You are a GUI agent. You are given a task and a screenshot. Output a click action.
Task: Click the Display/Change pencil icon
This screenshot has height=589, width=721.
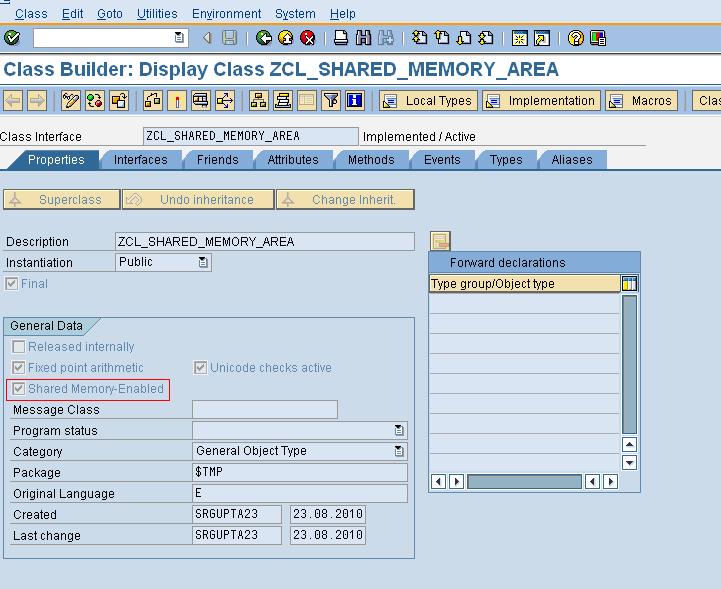[71, 100]
